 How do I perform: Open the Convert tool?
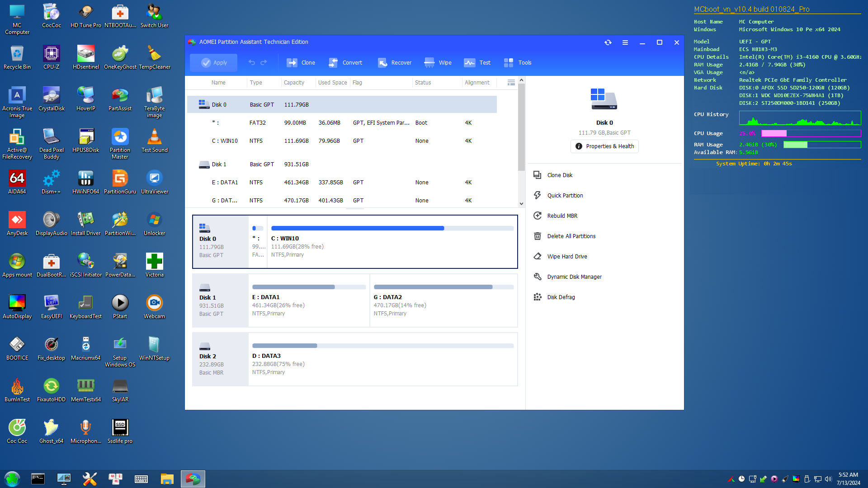pos(333,63)
